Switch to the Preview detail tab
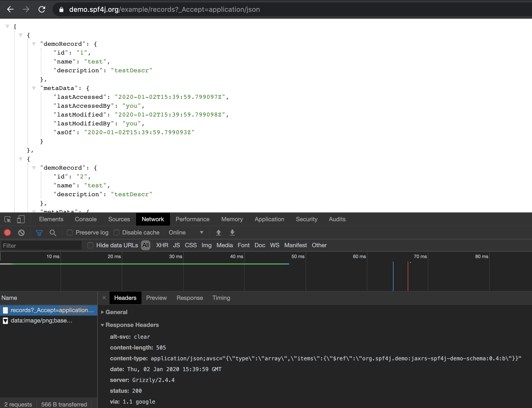 pos(156,298)
